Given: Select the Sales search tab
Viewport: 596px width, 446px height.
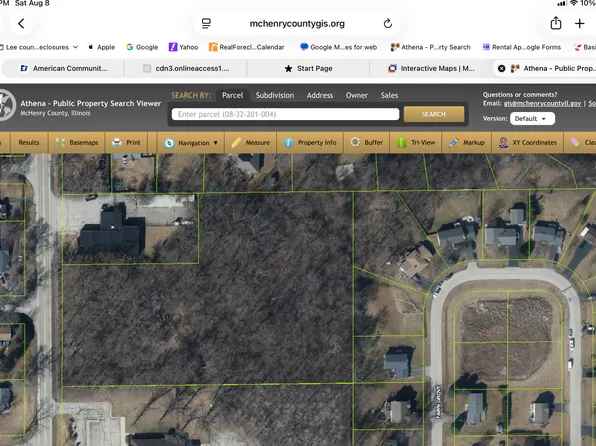Looking at the screenshot, I should click(x=389, y=95).
